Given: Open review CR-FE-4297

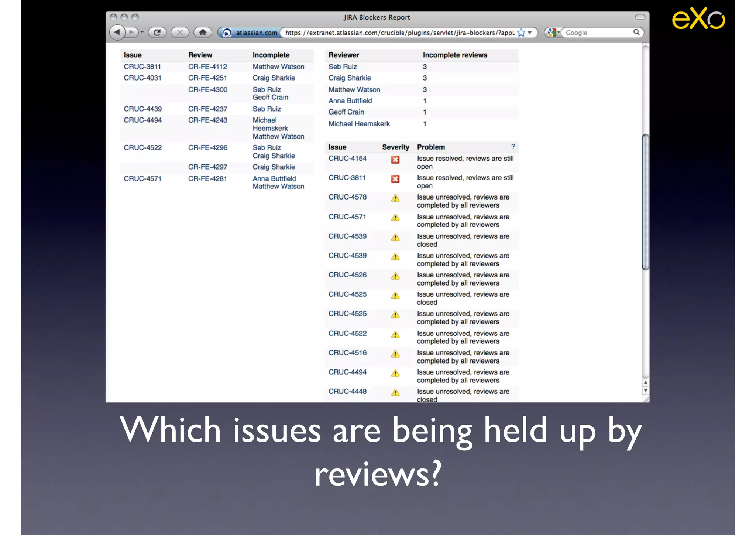Looking at the screenshot, I should pyautogui.click(x=208, y=167).
